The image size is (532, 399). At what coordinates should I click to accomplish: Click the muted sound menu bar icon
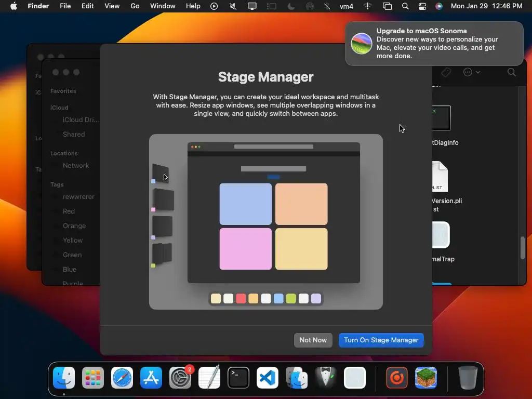233,6
